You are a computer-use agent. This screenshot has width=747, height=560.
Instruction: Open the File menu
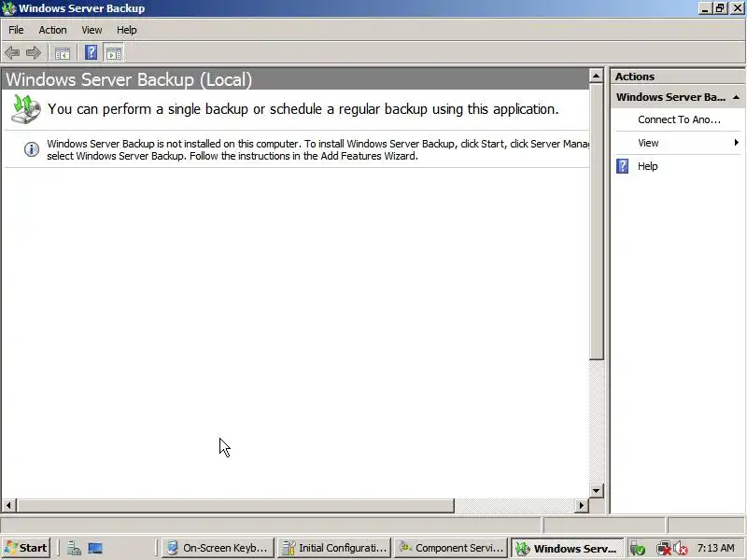point(16,30)
